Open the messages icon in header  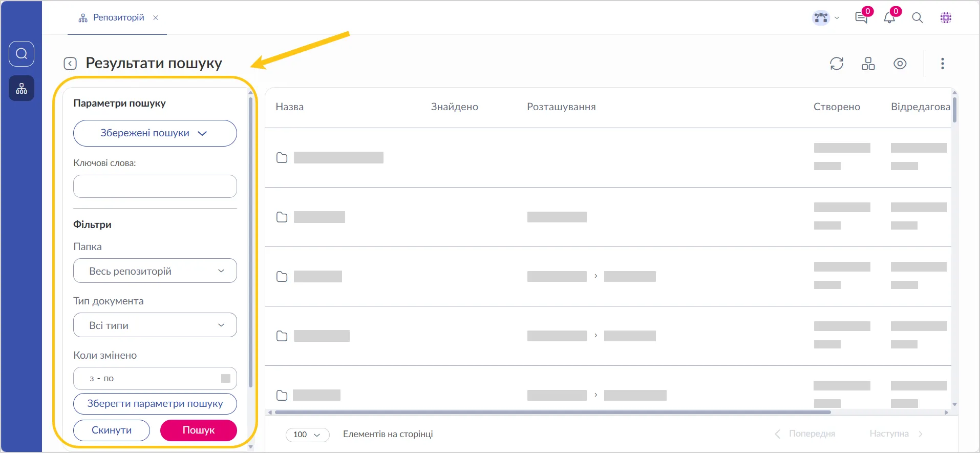[861, 18]
